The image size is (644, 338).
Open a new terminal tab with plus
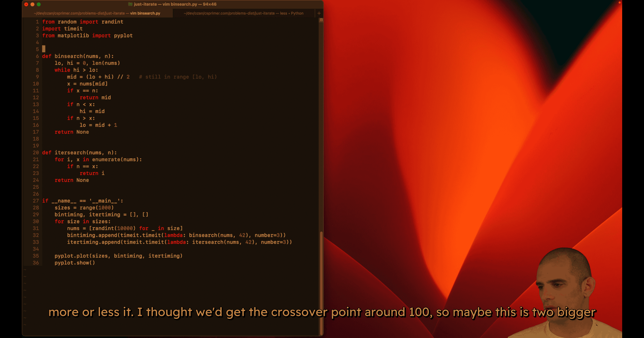tap(319, 13)
